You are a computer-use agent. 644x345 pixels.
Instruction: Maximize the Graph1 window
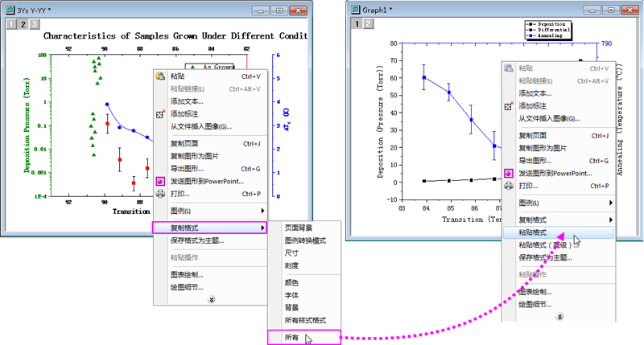click(611, 10)
